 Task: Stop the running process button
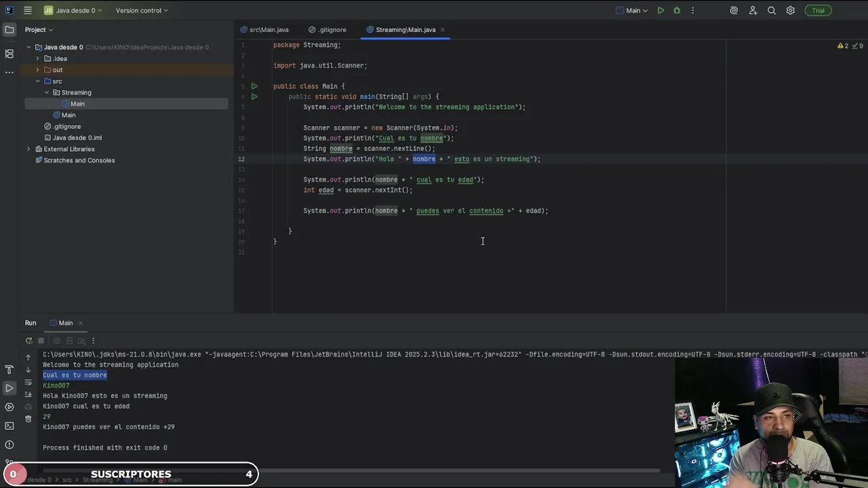(x=41, y=341)
